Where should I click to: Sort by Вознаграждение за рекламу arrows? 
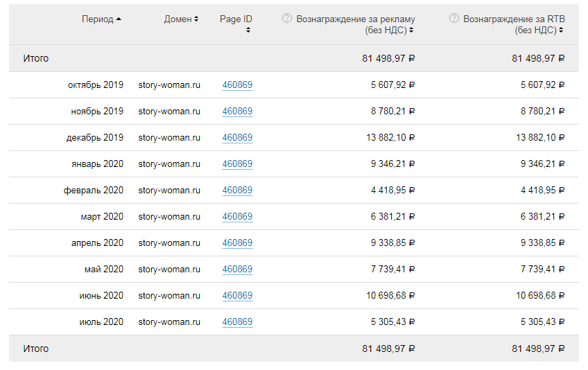tap(412, 30)
